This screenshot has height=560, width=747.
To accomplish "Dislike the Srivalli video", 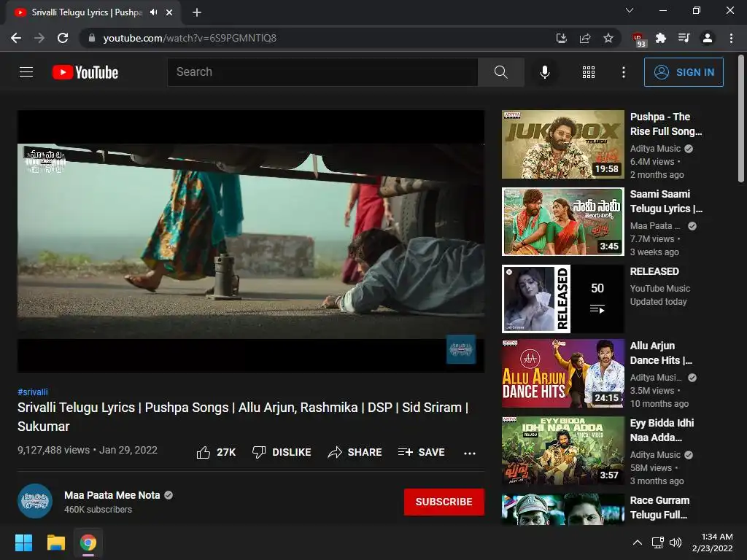I will tap(282, 452).
